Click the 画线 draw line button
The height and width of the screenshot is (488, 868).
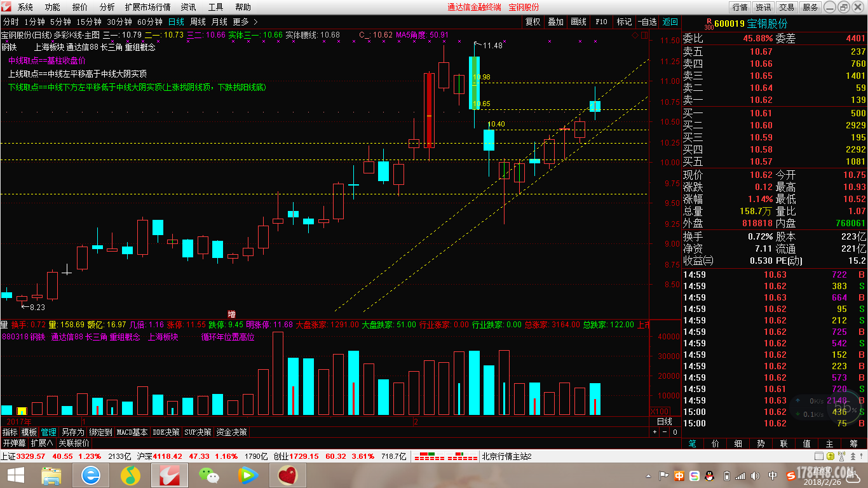pyautogui.click(x=579, y=22)
